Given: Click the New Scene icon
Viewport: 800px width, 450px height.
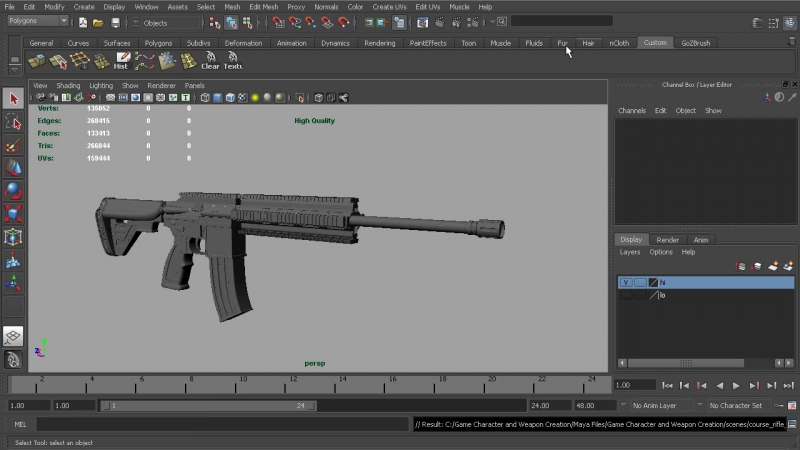Looking at the screenshot, I should click(83, 22).
